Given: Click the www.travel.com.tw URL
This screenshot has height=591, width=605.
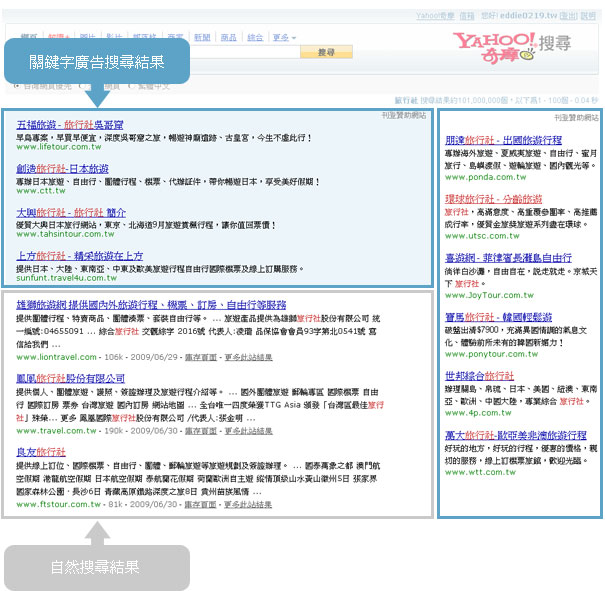Looking at the screenshot, I should click(56, 431).
